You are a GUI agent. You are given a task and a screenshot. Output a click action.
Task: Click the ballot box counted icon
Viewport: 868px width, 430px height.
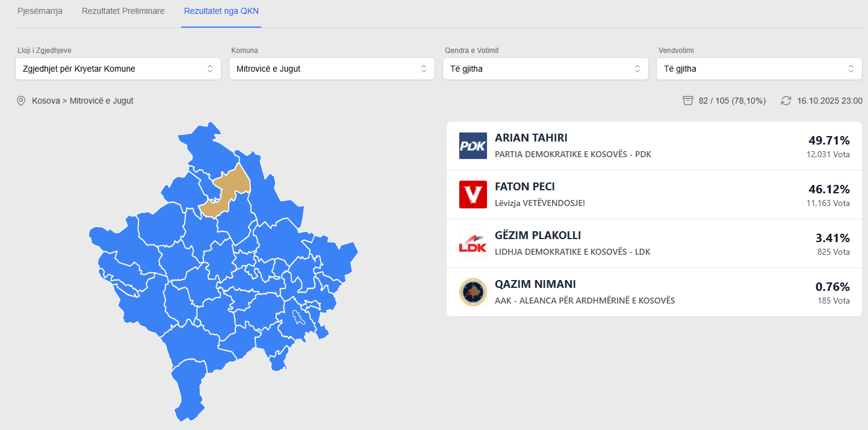[688, 101]
